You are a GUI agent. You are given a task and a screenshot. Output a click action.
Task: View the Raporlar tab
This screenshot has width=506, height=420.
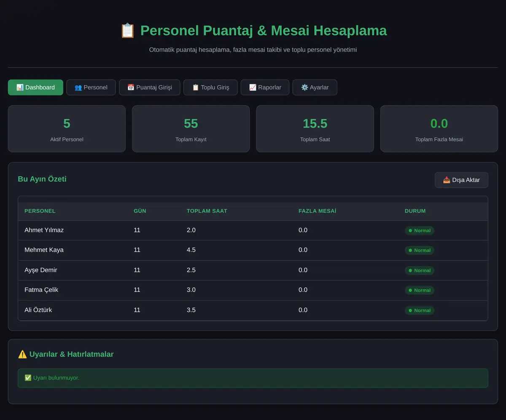point(265,87)
